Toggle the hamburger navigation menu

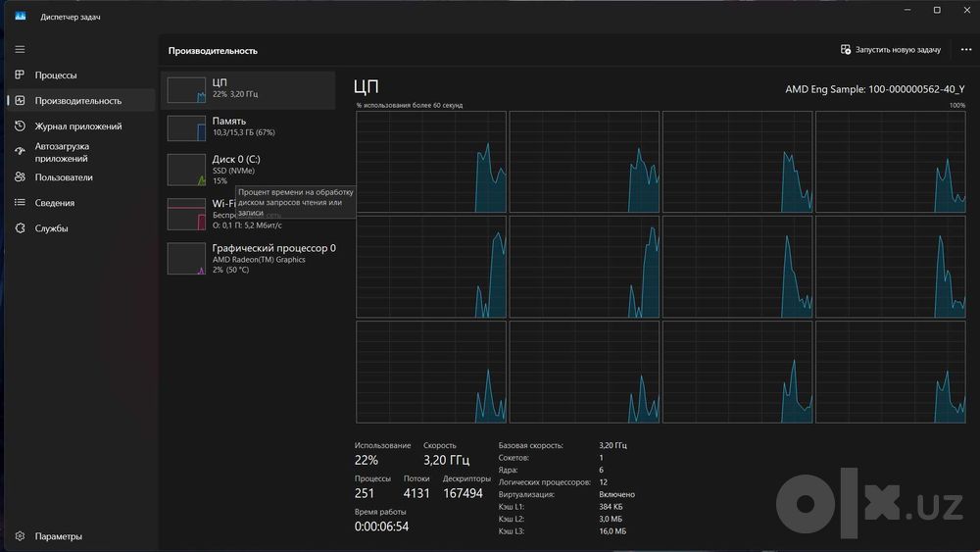pyautogui.click(x=20, y=49)
